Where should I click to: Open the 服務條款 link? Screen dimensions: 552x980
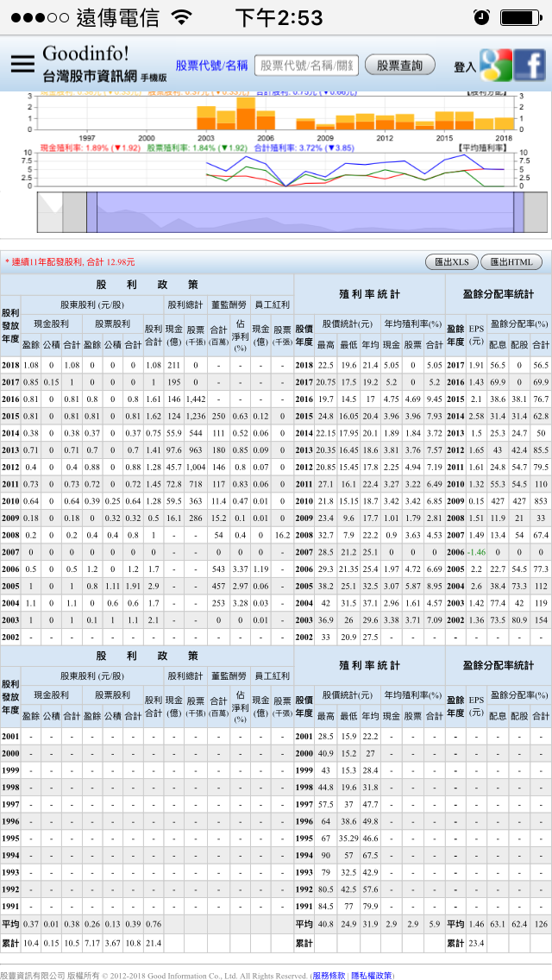pos(329,975)
